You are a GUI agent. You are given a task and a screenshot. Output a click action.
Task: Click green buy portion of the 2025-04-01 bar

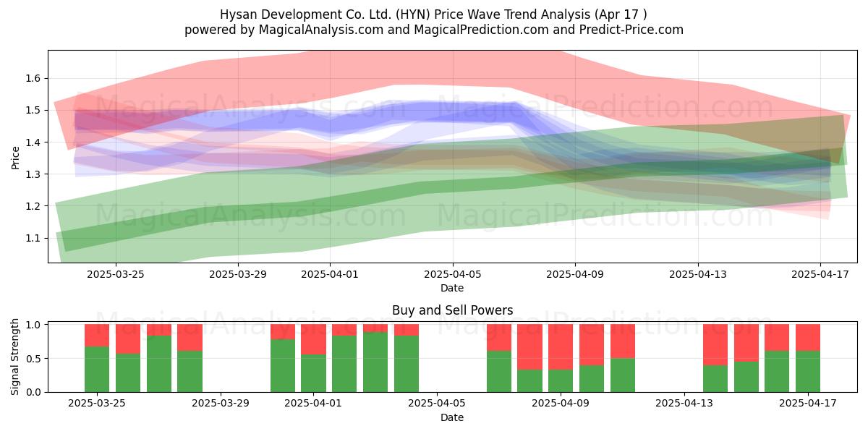(x=313, y=373)
